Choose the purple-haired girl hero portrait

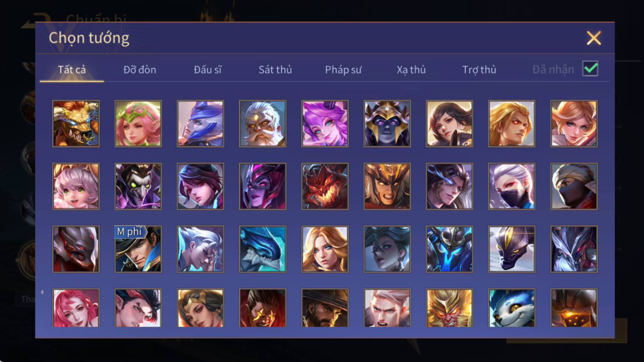tap(325, 124)
